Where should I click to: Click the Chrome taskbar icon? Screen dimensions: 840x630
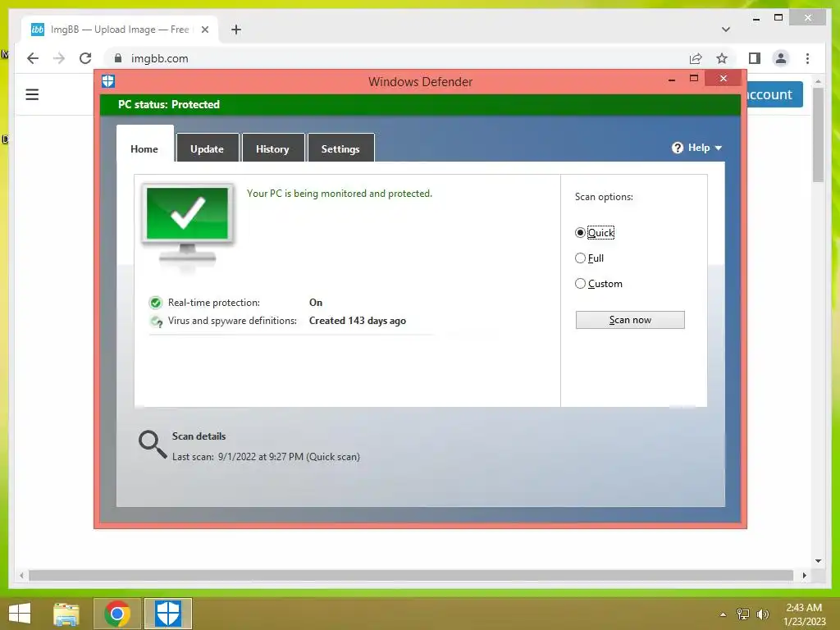pyautogui.click(x=117, y=614)
